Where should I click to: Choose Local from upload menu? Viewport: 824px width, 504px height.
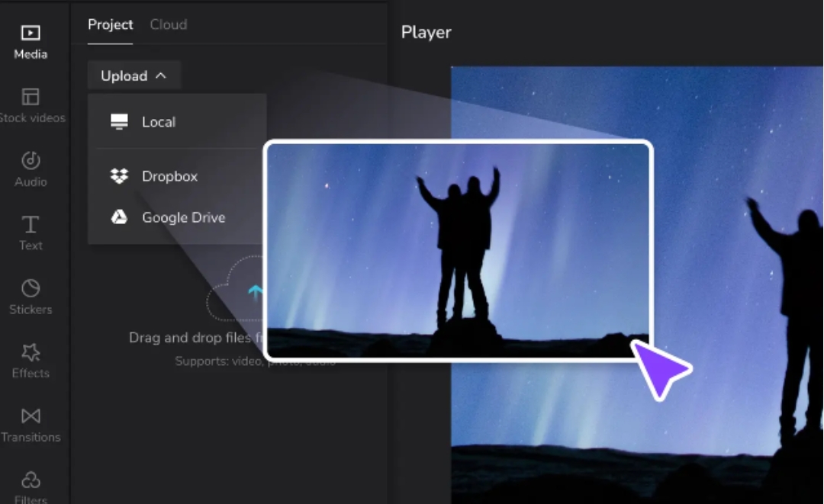pos(159,122)
